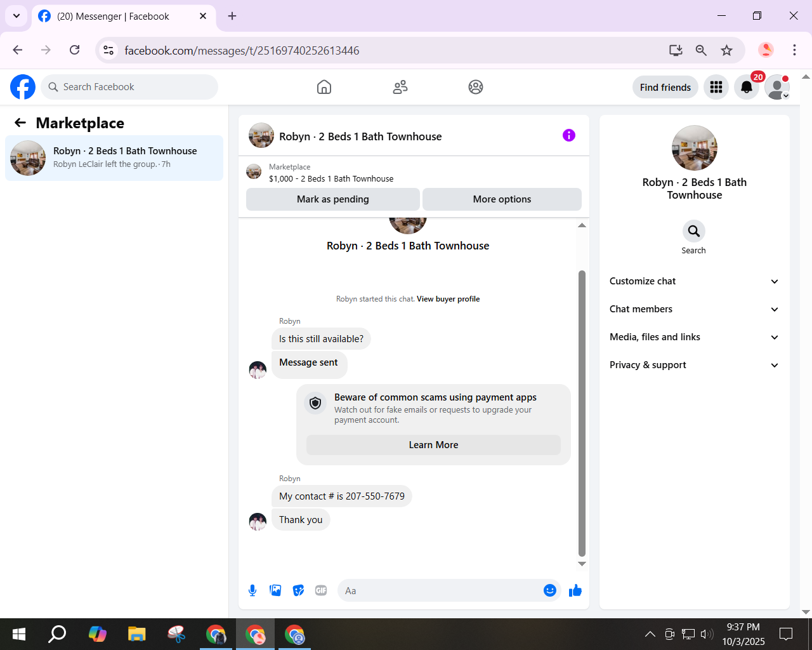The image size is (812, 650).
Task: Click the 'My contact # is 207-550-7679' message
Action: pyautogui.click(x=342, y=496)
